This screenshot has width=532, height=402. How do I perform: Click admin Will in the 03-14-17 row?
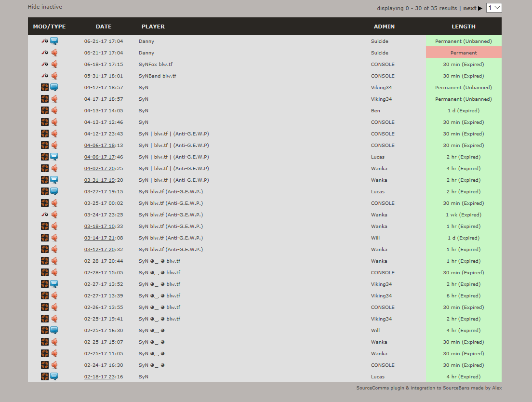(x=375, y=238)
